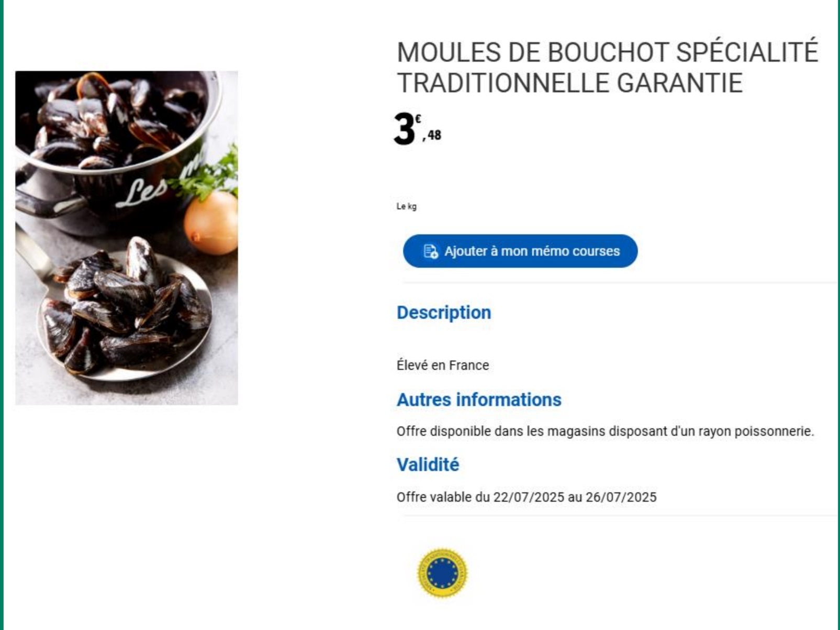Click the 'Le kg' unit label
The width and height of the screenshot is (840, 630).
(407, 206)
